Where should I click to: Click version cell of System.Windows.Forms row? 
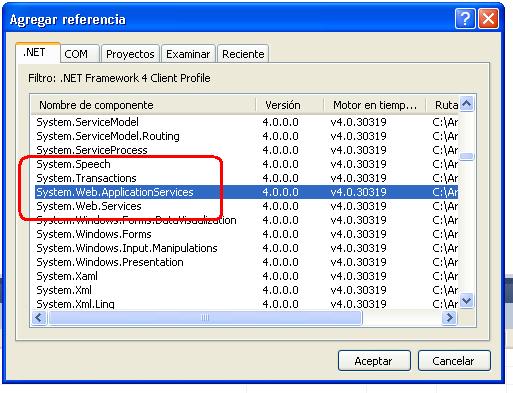280,234
